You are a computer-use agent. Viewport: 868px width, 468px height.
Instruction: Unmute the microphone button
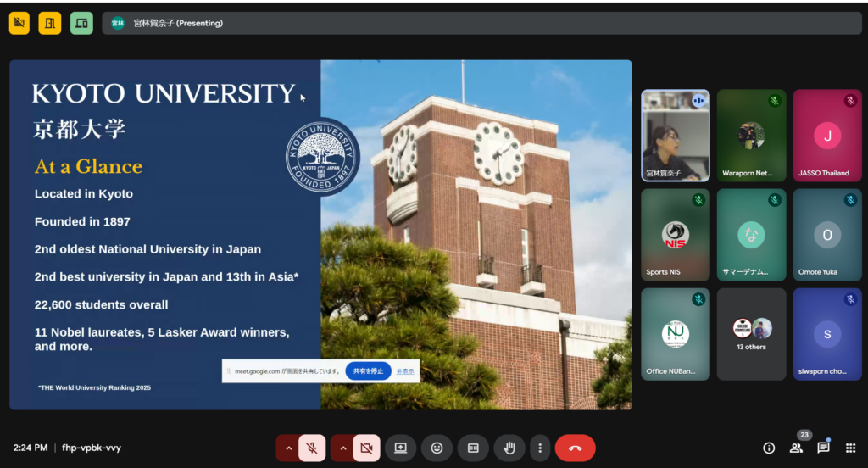[312, 448]
